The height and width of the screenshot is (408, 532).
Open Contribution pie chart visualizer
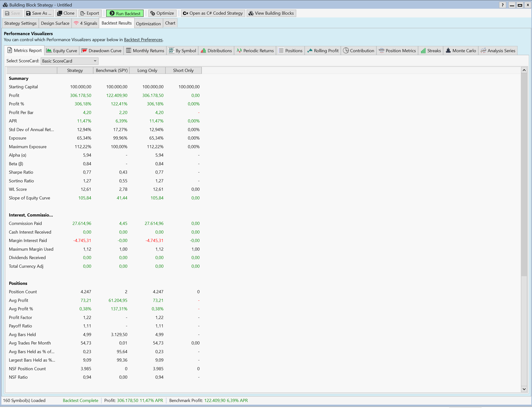point(358,51)
